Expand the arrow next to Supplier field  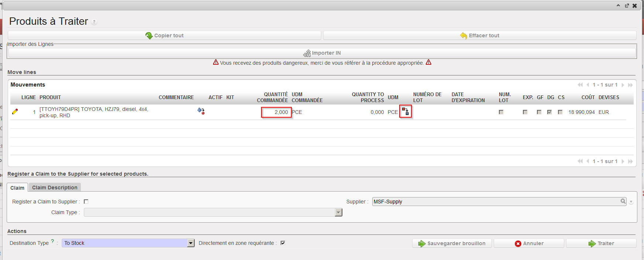pos(631,202)
